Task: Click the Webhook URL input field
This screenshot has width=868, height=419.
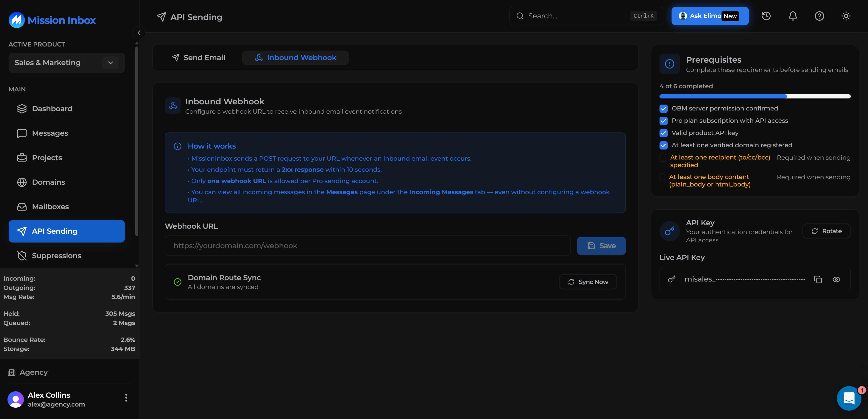Action: 368,246
